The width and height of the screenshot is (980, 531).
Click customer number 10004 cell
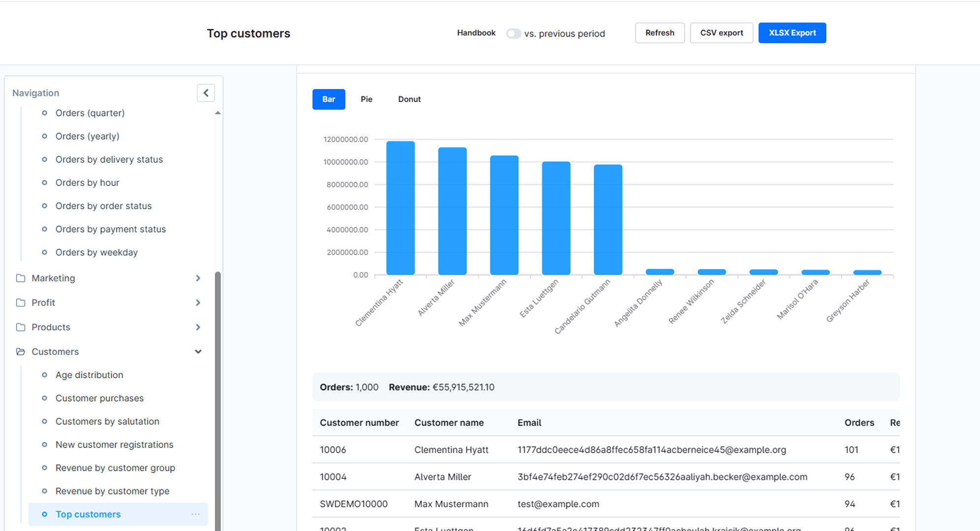coord(333,477)
